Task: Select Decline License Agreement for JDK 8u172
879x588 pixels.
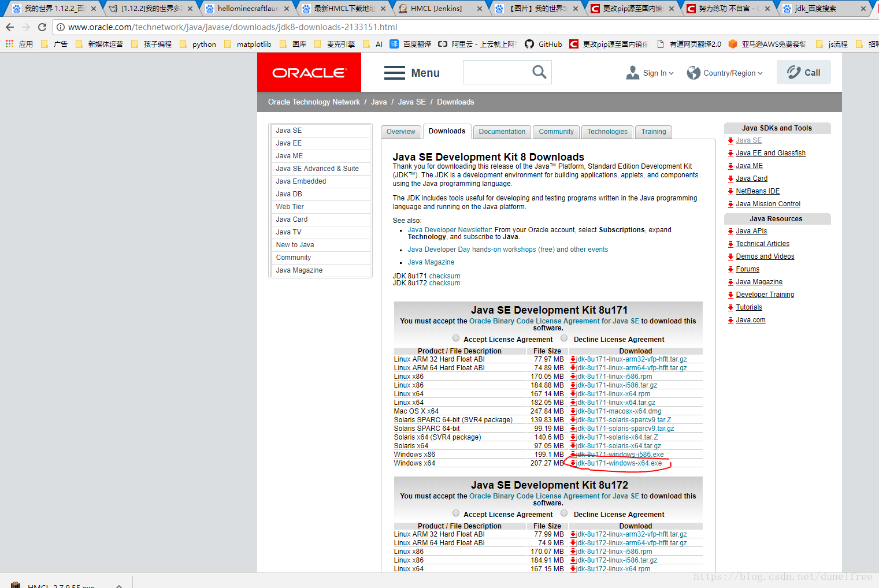Action: click(x=564, y=513)
